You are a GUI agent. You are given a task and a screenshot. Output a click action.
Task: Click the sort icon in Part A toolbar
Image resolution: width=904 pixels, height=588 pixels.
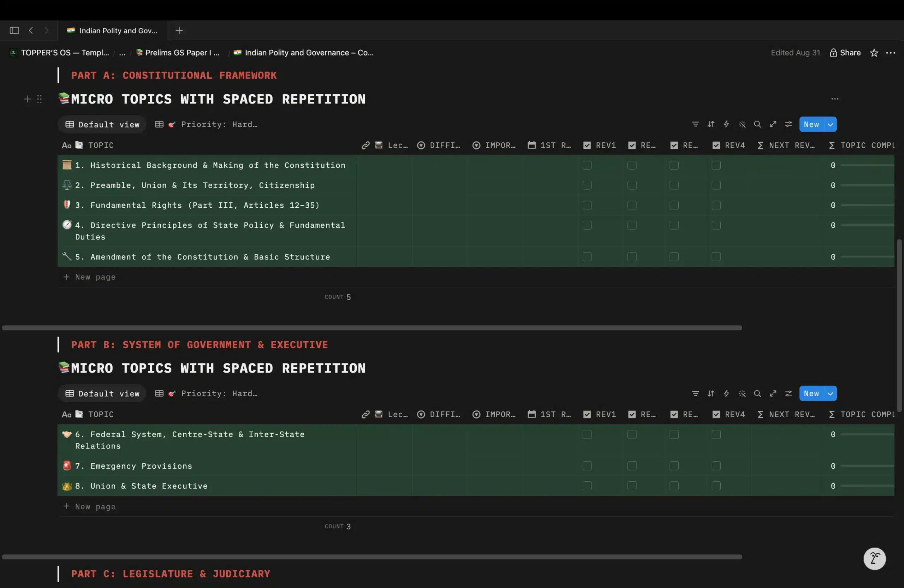(x=711, y=124)
